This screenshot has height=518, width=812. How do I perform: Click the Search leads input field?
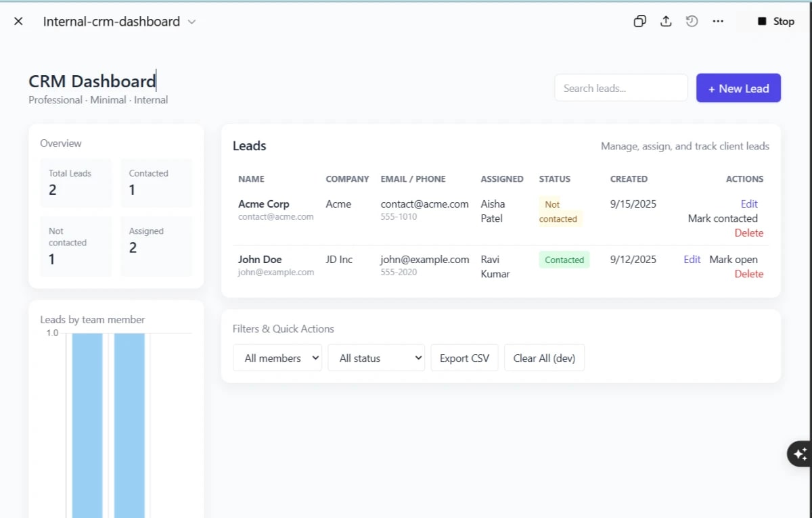pyautogui.click(x=620, y=88)
